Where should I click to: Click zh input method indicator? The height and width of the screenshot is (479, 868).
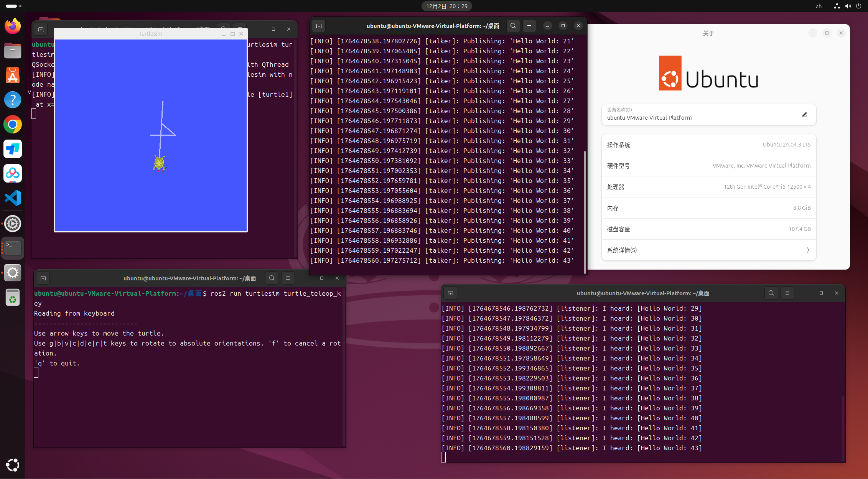point(819,6)
